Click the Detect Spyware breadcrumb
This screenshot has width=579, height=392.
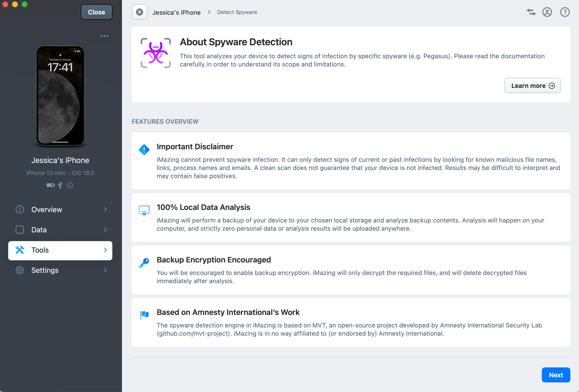click(237, 12)
